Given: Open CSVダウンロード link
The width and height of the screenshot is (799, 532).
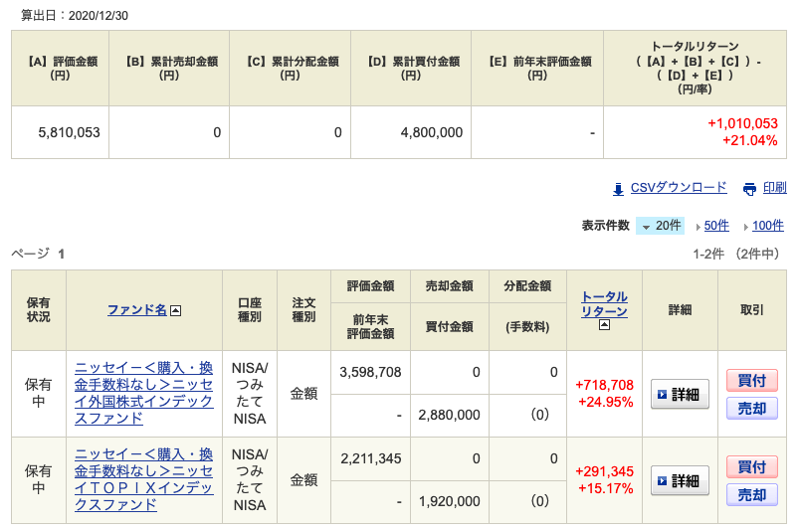Looking at the screenshot, I should 679,187.
